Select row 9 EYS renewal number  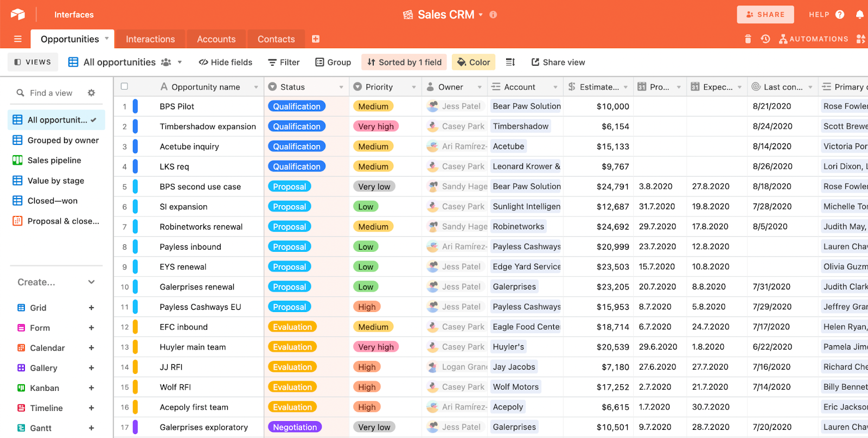tap(124, 268)
